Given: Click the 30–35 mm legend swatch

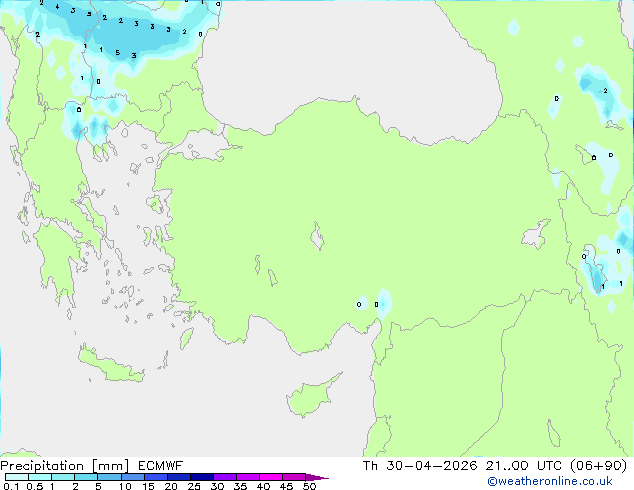Looking at the screenshot, I should pyautogui.click(x=225, y=477).
